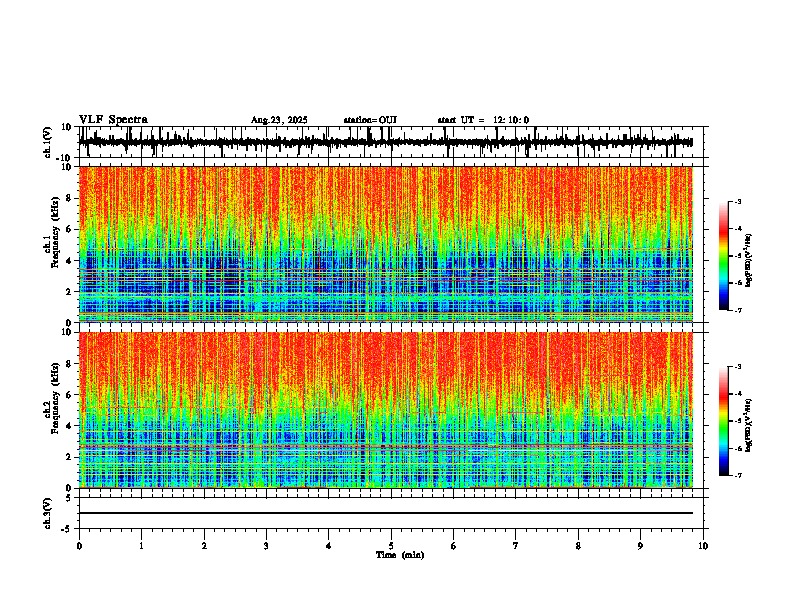792x612 pixels.
Task: Click time axis tick label '1'
Action: (x=141, y=546)
